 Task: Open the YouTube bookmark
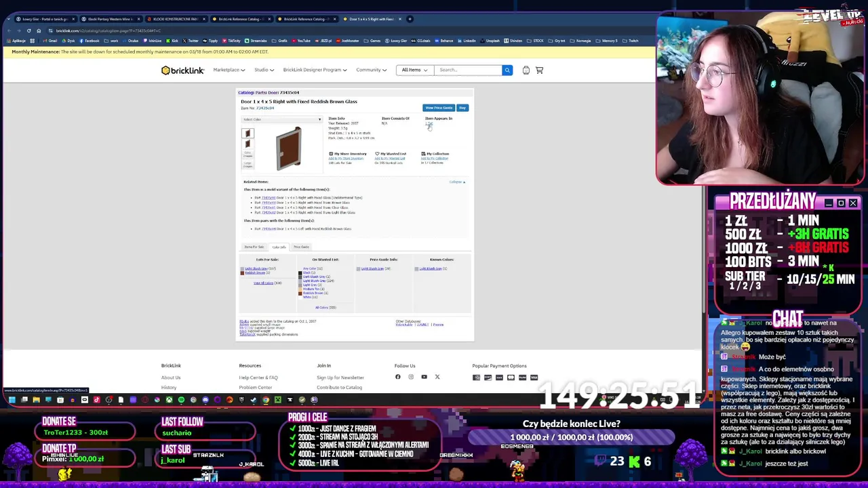(301, 41)
